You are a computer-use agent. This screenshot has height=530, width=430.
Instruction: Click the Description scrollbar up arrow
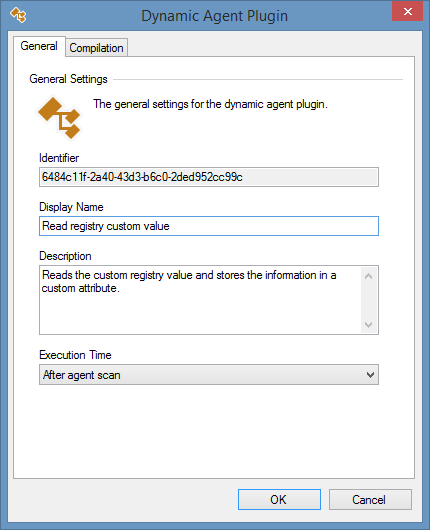pyautogui.click(x=369, y=276)
